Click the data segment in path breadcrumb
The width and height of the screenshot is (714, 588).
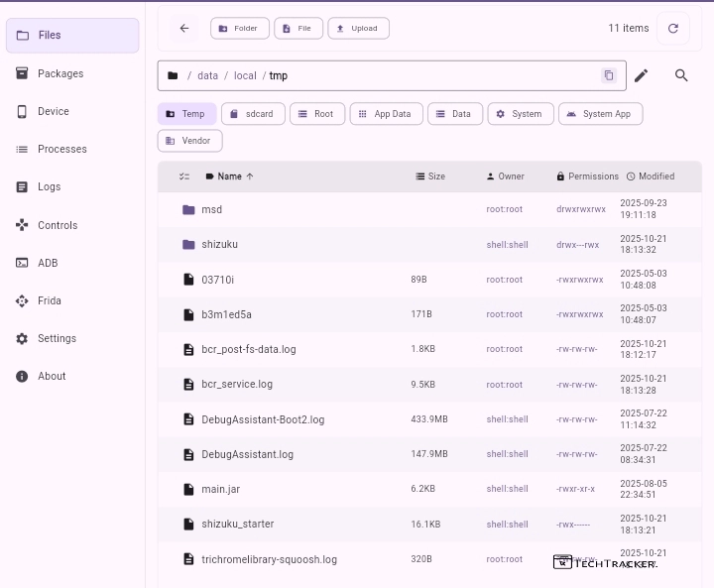click(207, 75)
